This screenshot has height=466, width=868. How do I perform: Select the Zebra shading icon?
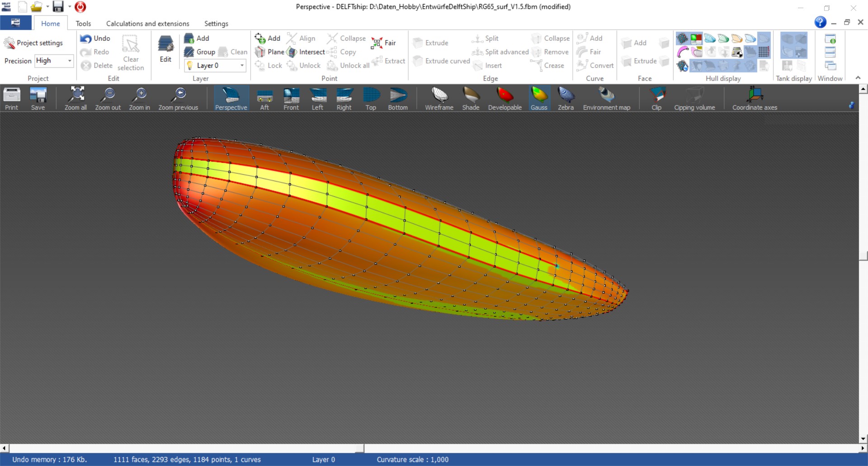coord(566,98)
